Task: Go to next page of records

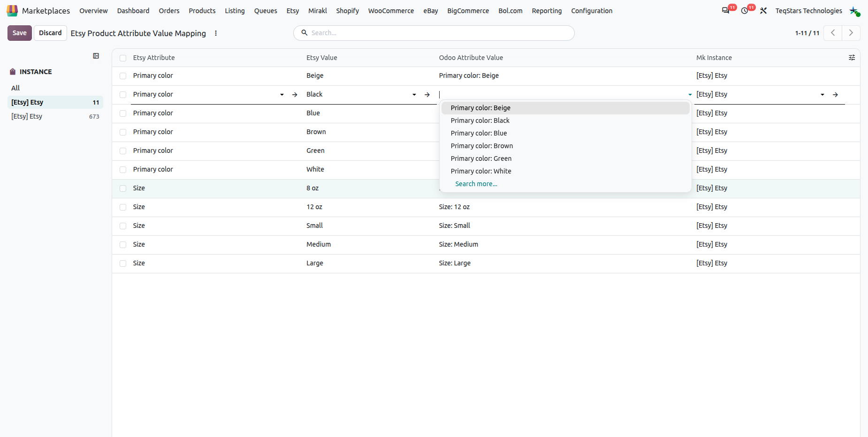Action: click(851, 33)
